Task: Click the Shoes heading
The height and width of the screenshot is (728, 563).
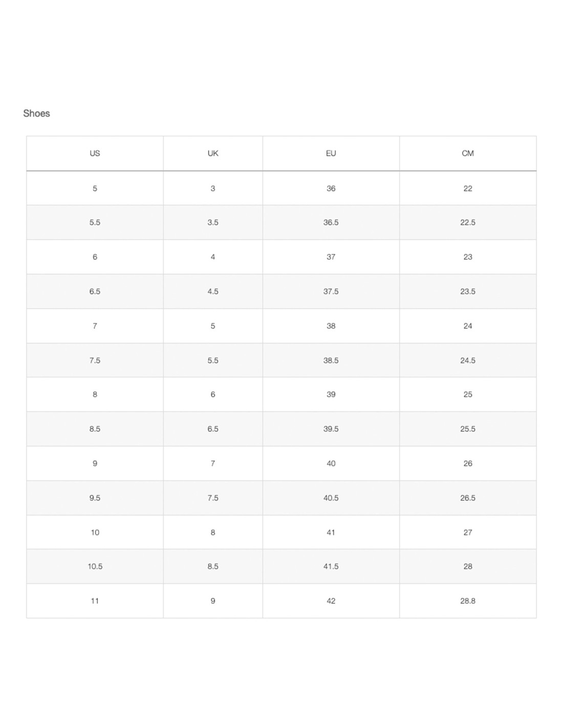Action: (36, 113)
